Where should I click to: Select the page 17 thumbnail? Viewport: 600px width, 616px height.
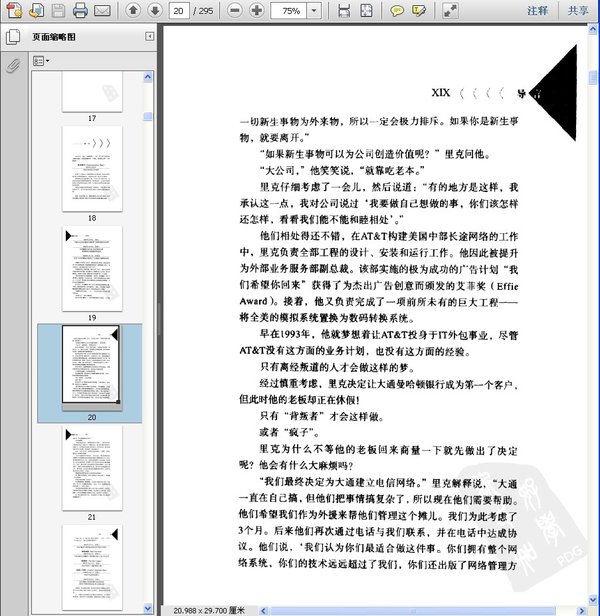click(92, 92)
